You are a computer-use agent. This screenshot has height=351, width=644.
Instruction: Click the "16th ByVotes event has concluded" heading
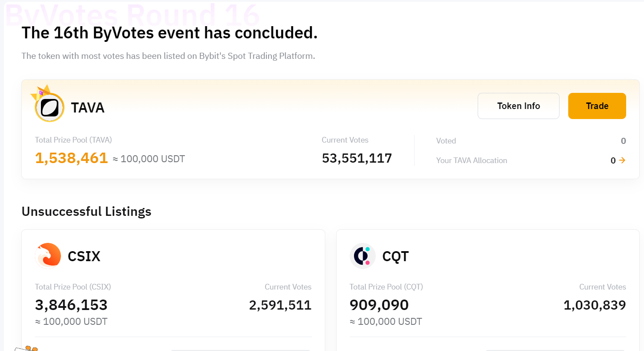point(169,33)
